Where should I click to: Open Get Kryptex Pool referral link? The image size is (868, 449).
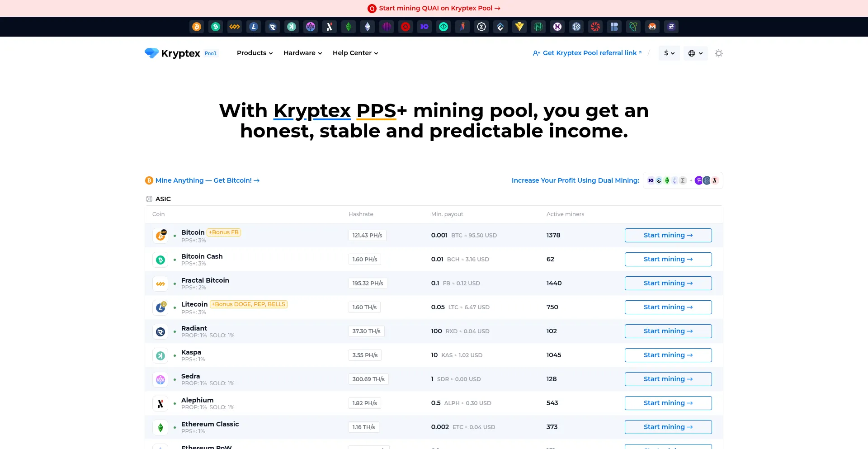tap(587, 53)
